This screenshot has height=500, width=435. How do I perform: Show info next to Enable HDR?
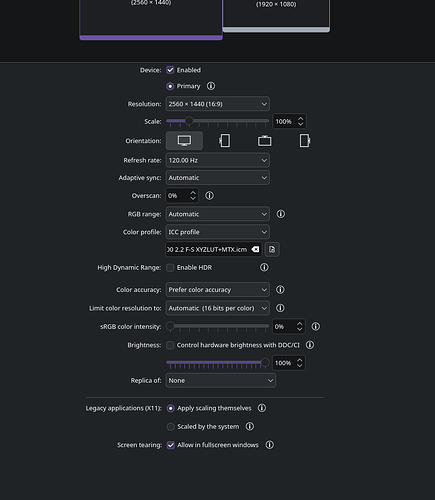(264, 267)
